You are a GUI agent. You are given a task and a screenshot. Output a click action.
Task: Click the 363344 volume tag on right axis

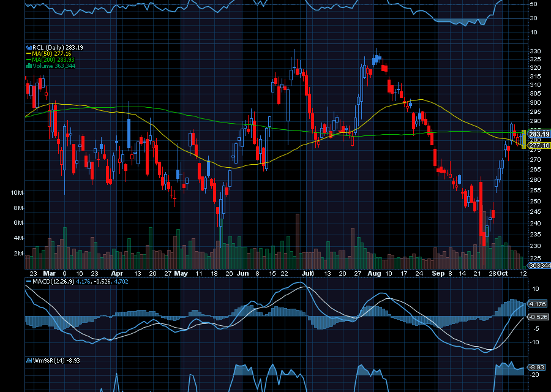(539, 265)
